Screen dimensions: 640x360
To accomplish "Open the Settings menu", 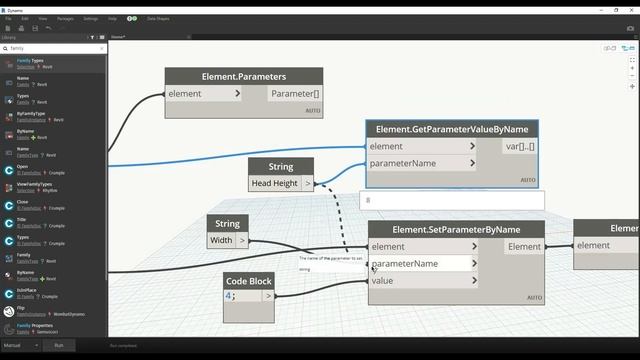I will click(91, 19).
